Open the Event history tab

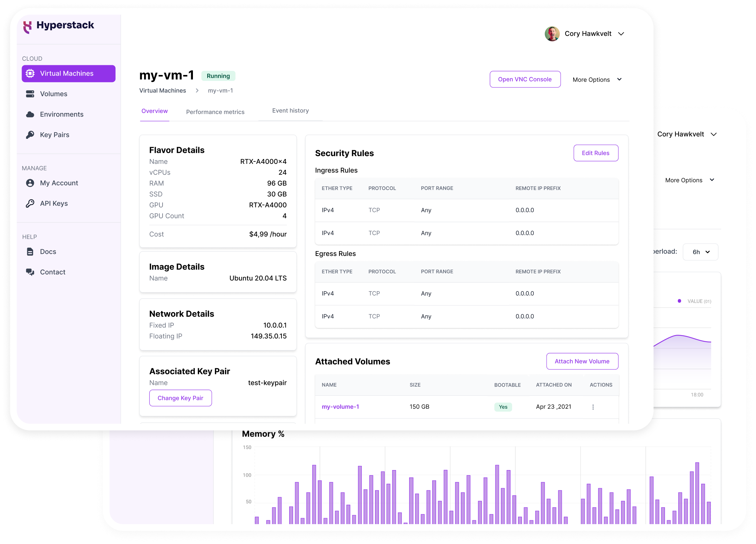pyautogui.click(x=290, y=111)
